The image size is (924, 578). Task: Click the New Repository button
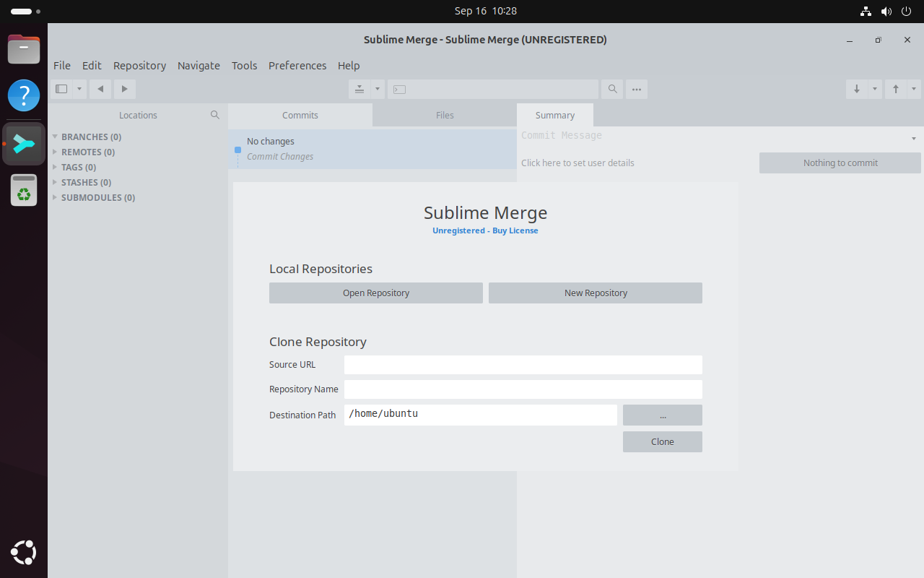(x=596, y=293)
